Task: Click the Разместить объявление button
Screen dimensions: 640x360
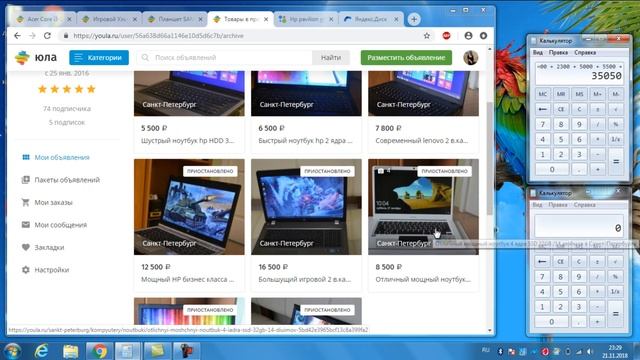Action: [x=406, y=58]
